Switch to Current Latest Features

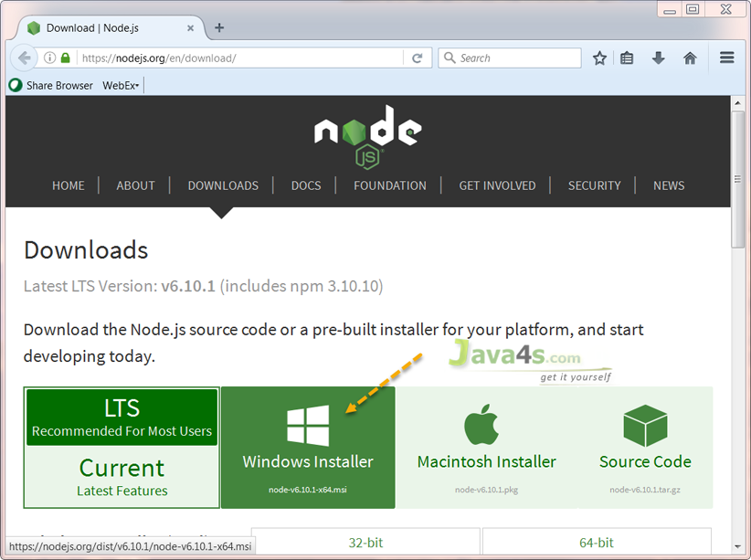122,477
